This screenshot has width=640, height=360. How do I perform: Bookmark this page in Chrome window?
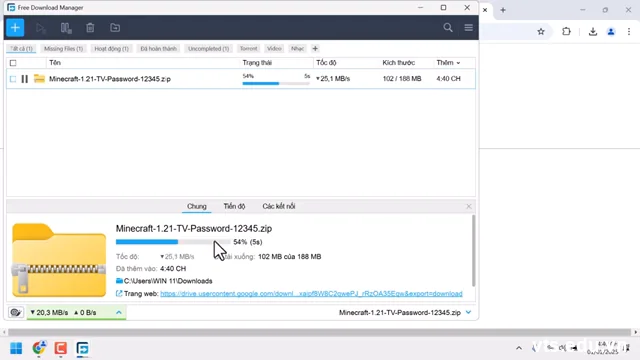coord(541,31)
